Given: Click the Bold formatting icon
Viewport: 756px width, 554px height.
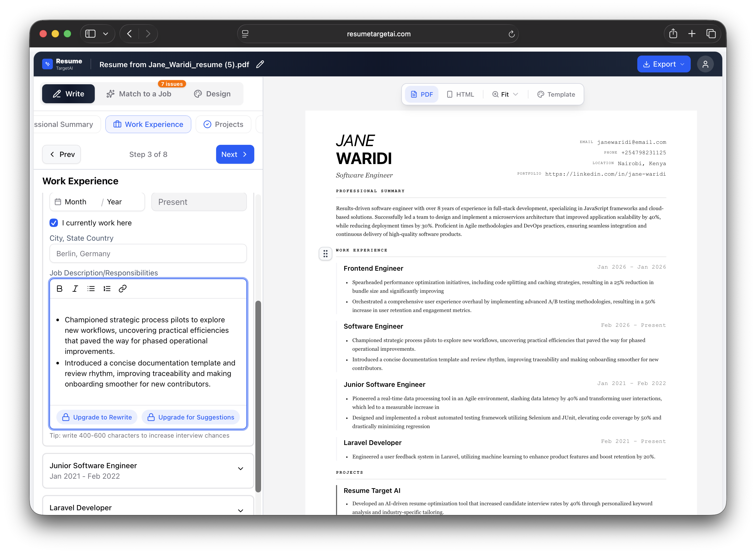Looking at the screenshot, I should point(60,289).
